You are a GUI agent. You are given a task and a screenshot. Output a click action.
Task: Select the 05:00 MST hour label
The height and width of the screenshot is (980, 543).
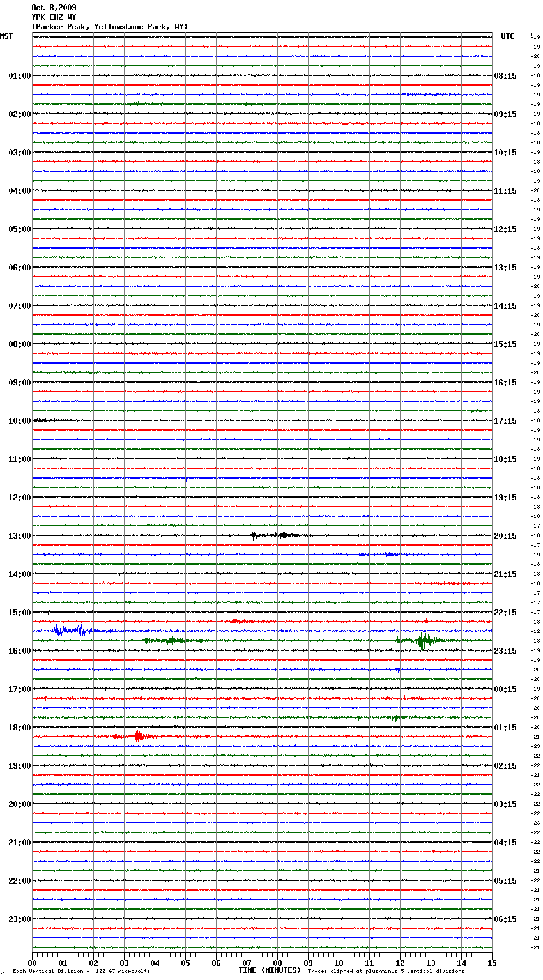coord(20,229)
